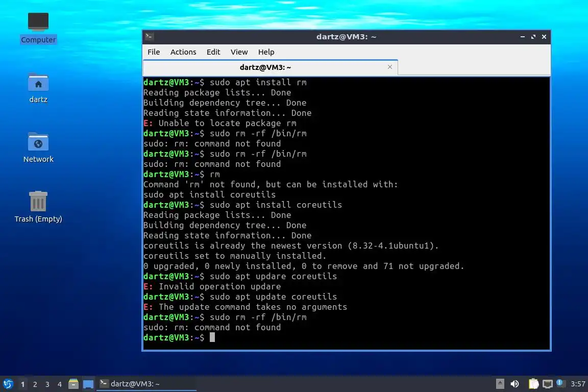
Task: Click 'sudo apt install coreutils' suggestion line
Action: (x=210, y=194)
